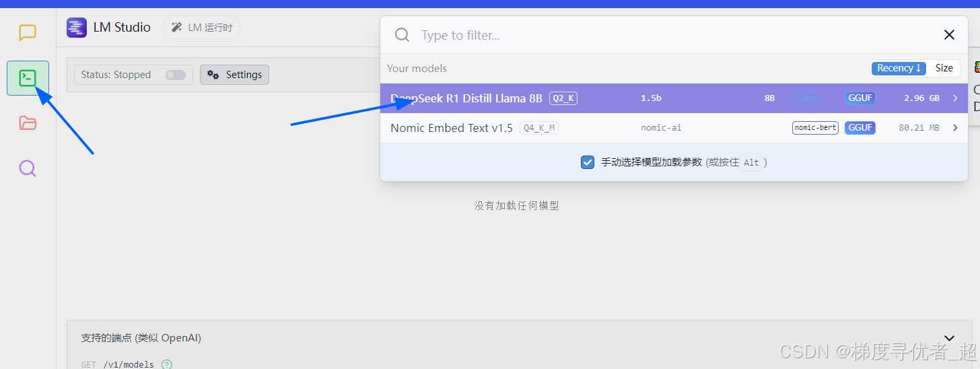Click the 8B parameter label

point(769,98)
